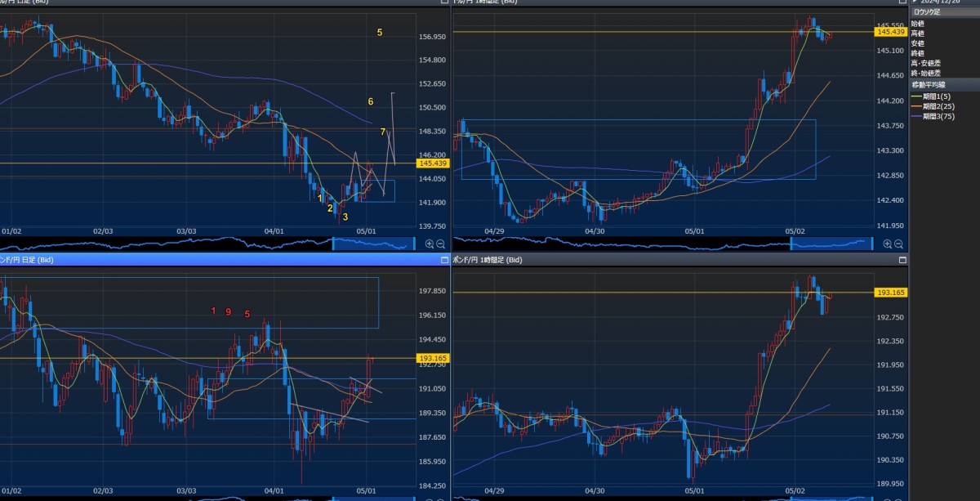This screenshot has width=980, height=501.
Task: Zoom in on the top-right hourly chart
Action: point(887,244)
